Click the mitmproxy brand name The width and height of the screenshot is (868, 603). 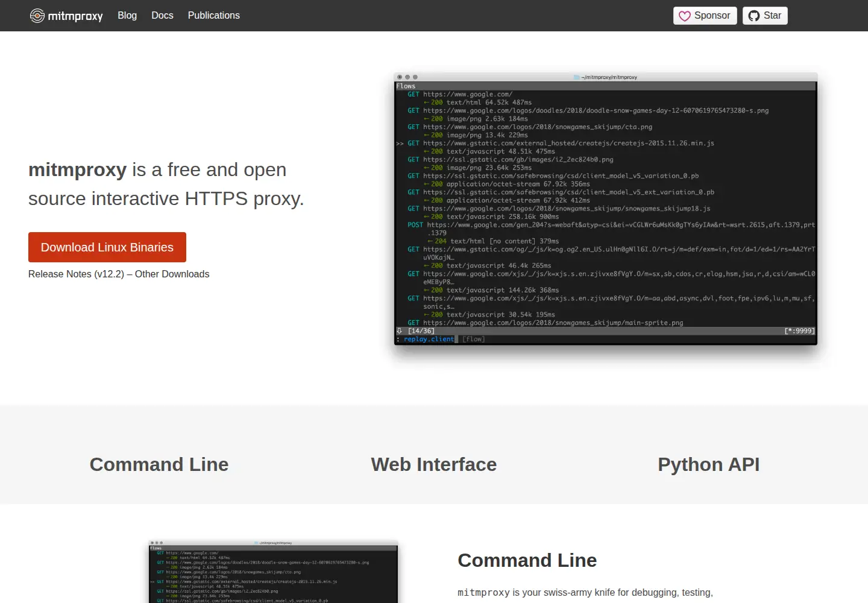click(x=75, y=16)
